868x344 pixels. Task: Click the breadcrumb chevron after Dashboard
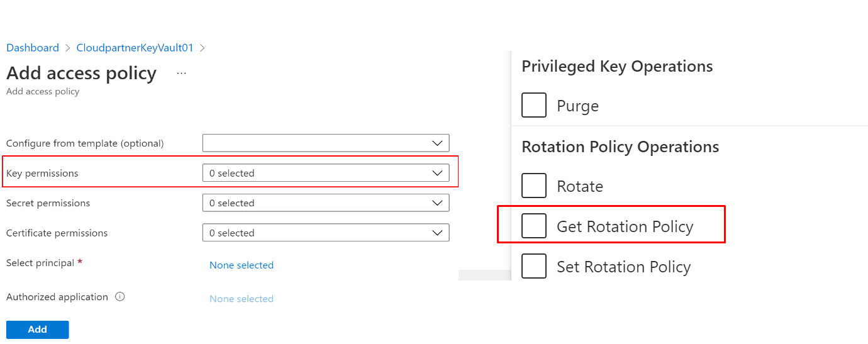click(68, 48)
